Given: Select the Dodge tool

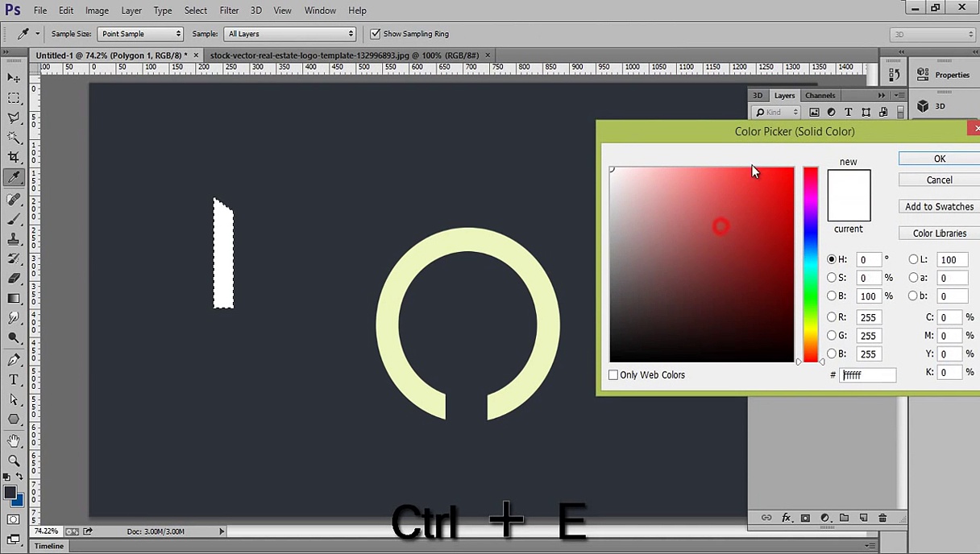Looking at the screenshot, I should click(14, 338).
